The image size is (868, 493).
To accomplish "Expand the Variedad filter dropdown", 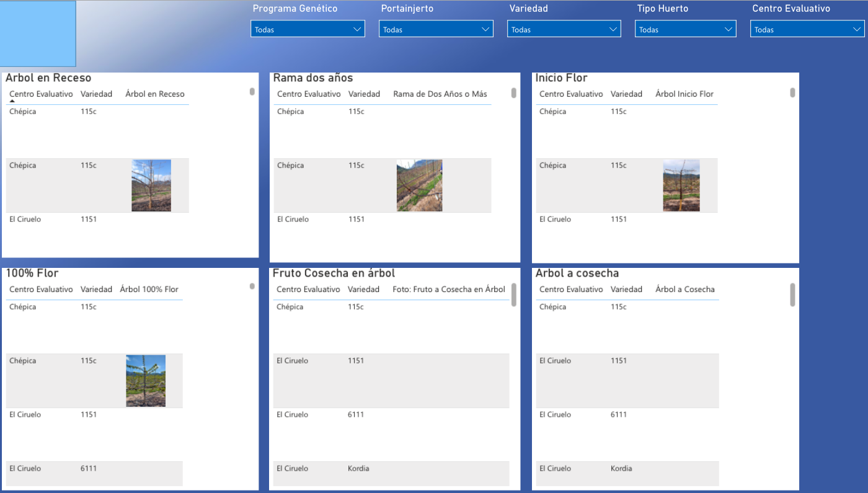I will [564, 29].
